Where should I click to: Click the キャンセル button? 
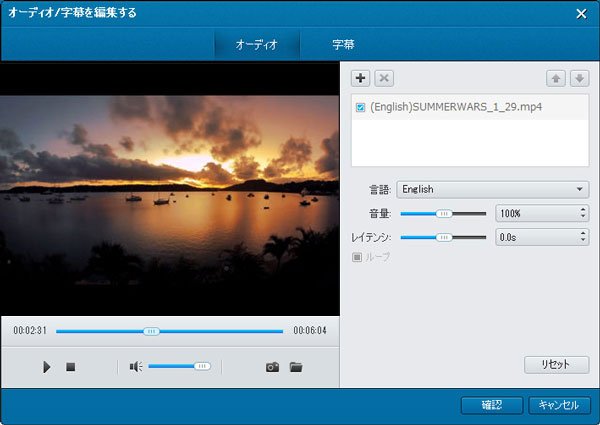click(x=559, y=405)
